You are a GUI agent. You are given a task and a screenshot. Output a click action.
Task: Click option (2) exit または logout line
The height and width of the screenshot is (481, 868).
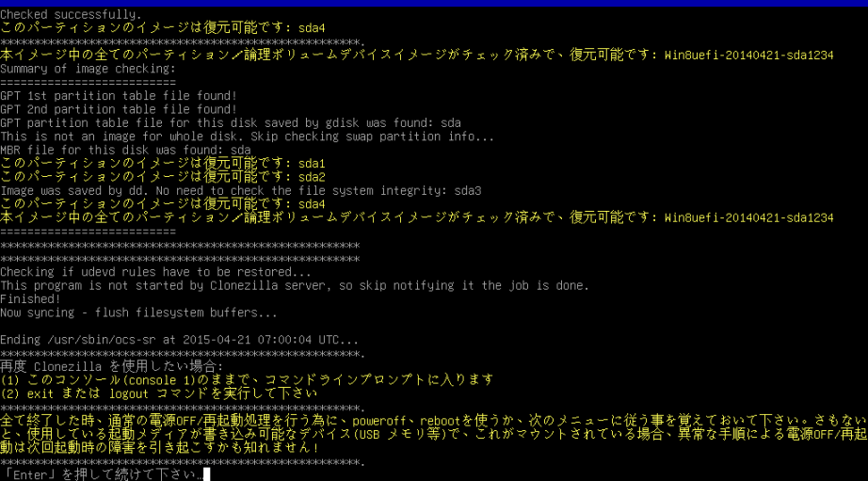[x=159, y=393]
